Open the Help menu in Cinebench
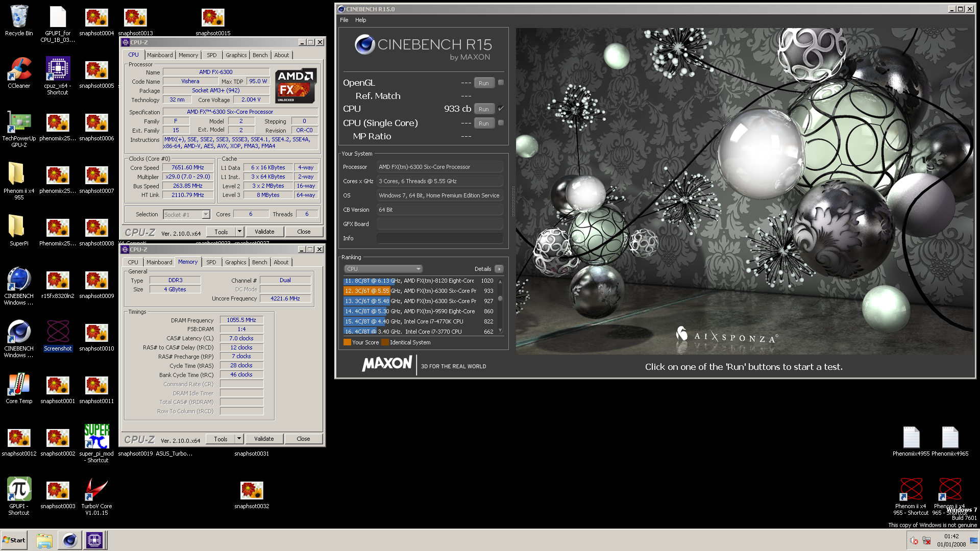Viewport: 980px width, 551px height. click(x=360, y=20)
